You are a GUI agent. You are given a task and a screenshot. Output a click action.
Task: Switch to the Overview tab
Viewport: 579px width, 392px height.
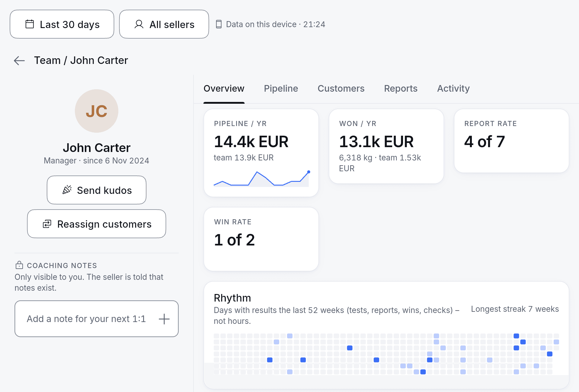(x=224, y=89)
